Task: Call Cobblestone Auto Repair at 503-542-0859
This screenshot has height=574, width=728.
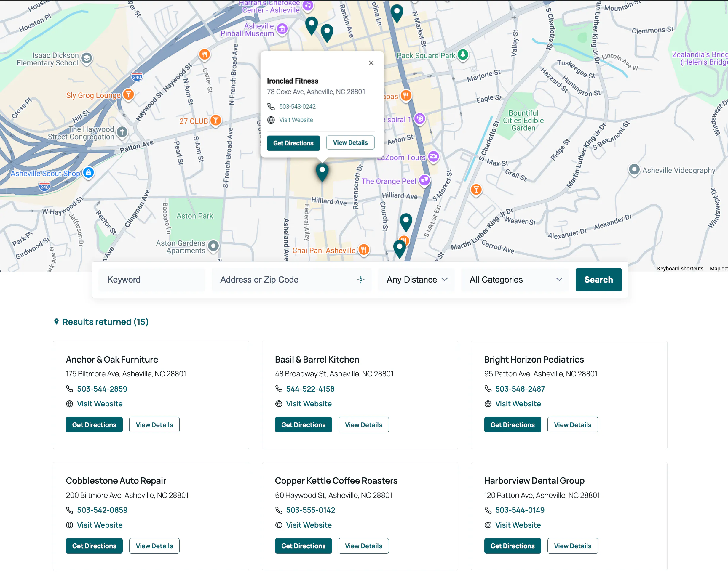Action: click(x=102, y=510)
